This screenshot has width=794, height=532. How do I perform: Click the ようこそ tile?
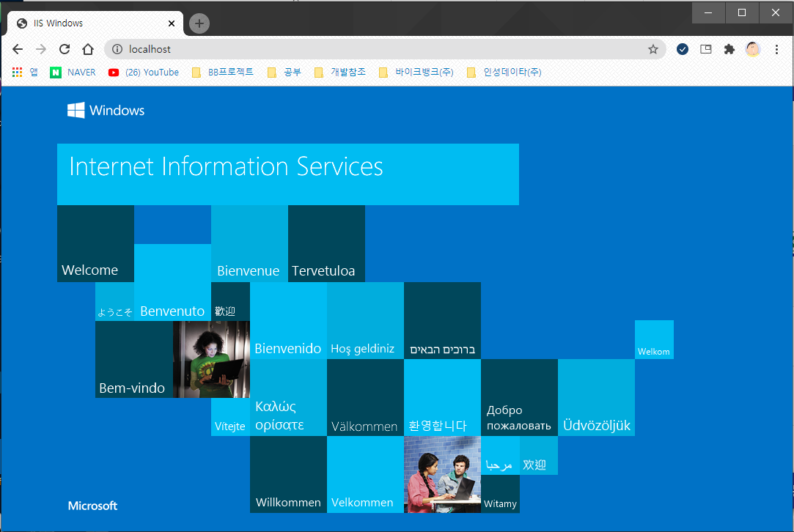coord(115,302)
